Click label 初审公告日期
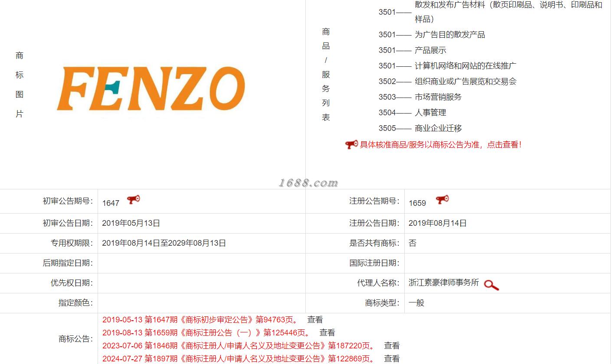 (68, 223)
